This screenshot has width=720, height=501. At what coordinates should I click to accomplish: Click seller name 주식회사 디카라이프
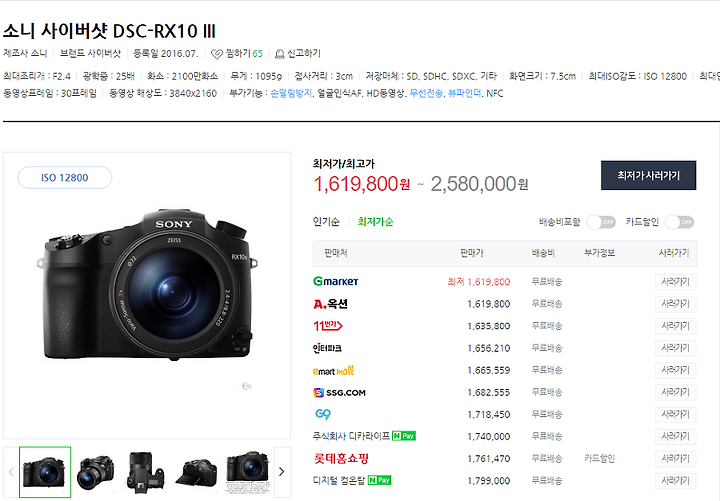click(x=351, y=436)
